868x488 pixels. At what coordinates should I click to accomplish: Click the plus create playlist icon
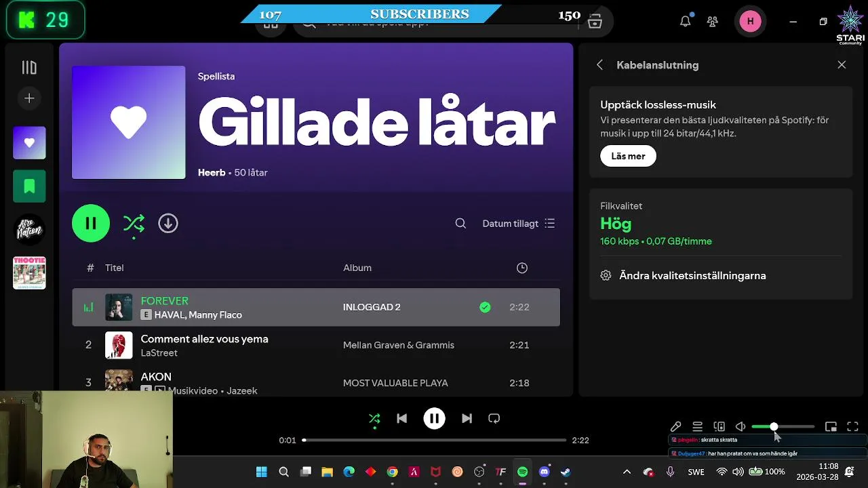(29, 98)
